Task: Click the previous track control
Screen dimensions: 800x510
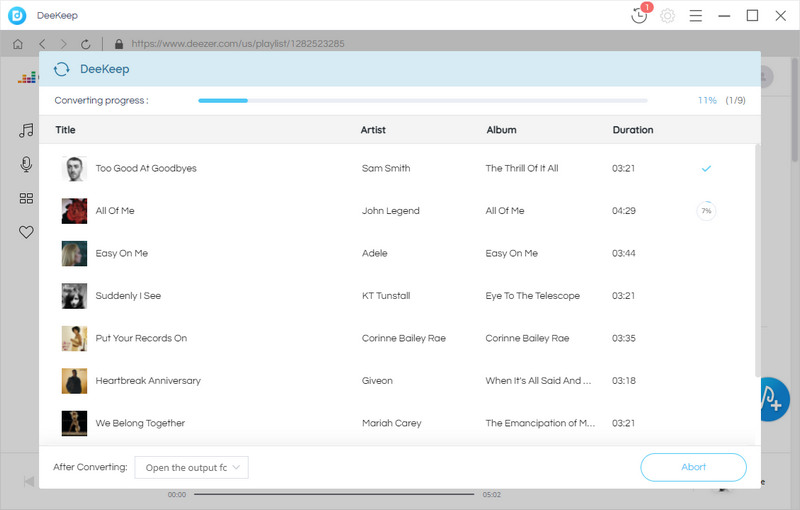Action: [x=29, y=481]
